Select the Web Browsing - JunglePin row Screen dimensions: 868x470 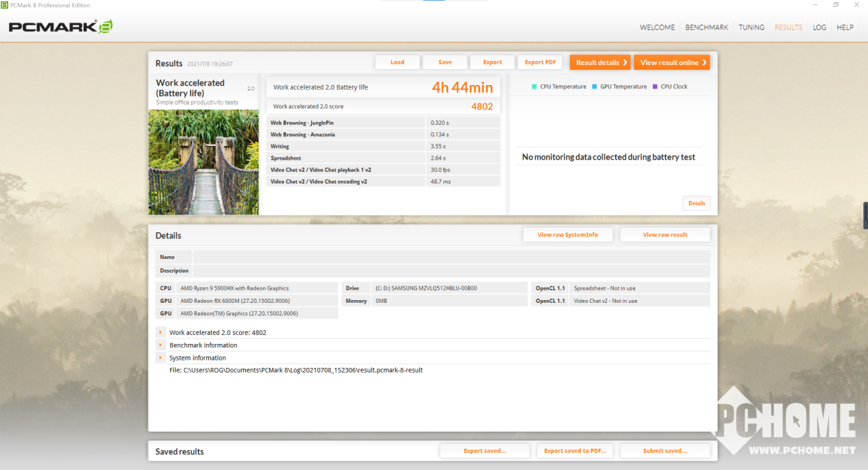click(384, 123)
